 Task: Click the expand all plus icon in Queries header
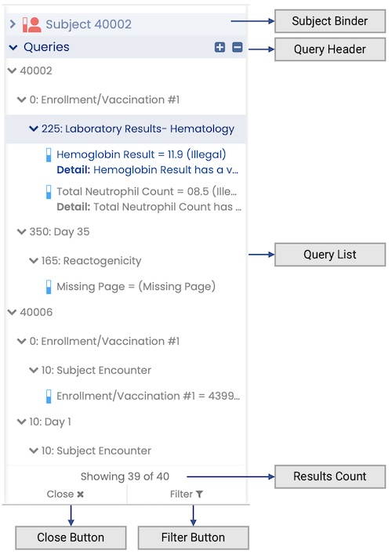220,47
